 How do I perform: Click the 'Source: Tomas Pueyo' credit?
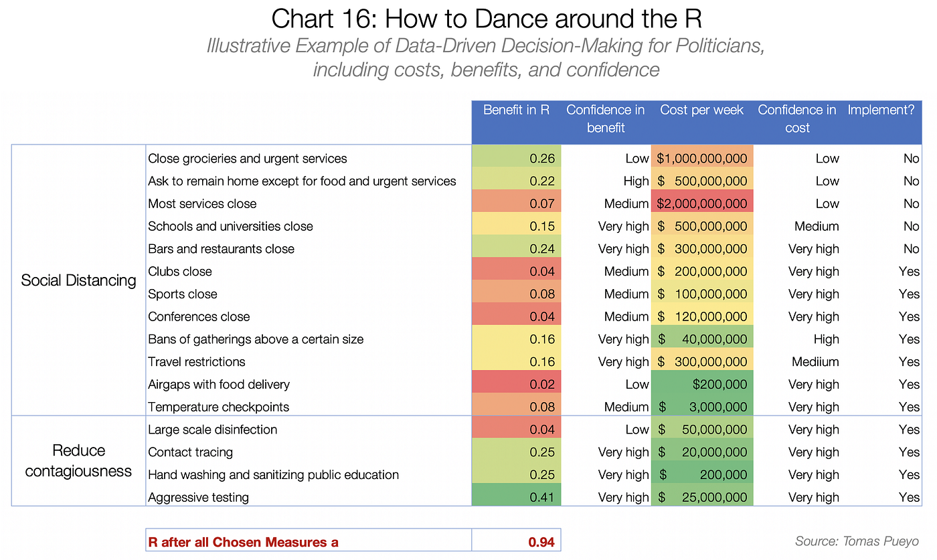[x=857, y=541]
